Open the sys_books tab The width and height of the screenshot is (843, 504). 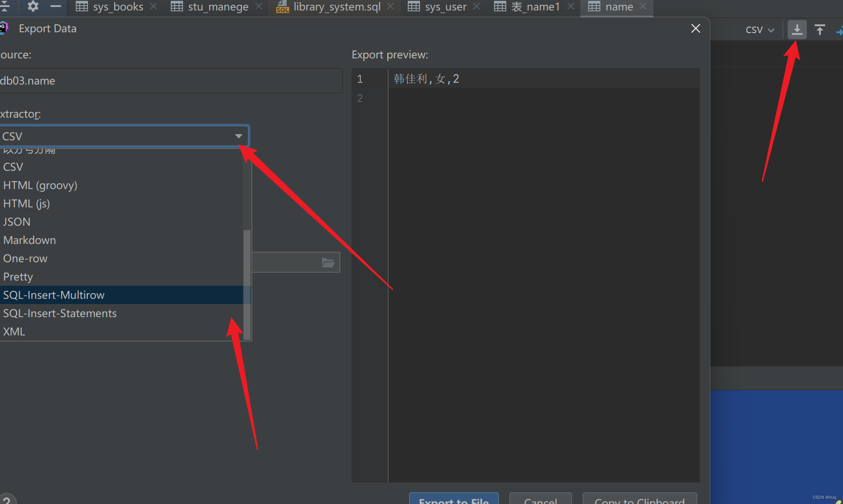tap(109, 7)
